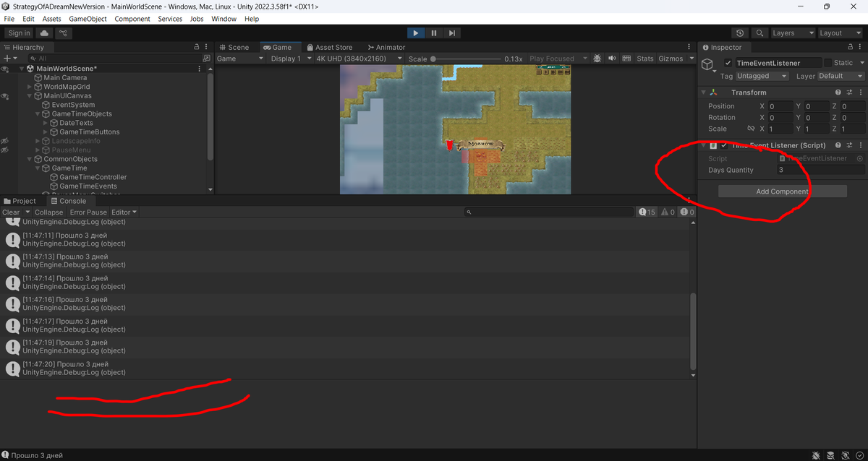Screen dimensions: 868x461
Task: Uncheck the TimeEventListener active checkbox
Action: pyautogui.click(x=728, y=63)
